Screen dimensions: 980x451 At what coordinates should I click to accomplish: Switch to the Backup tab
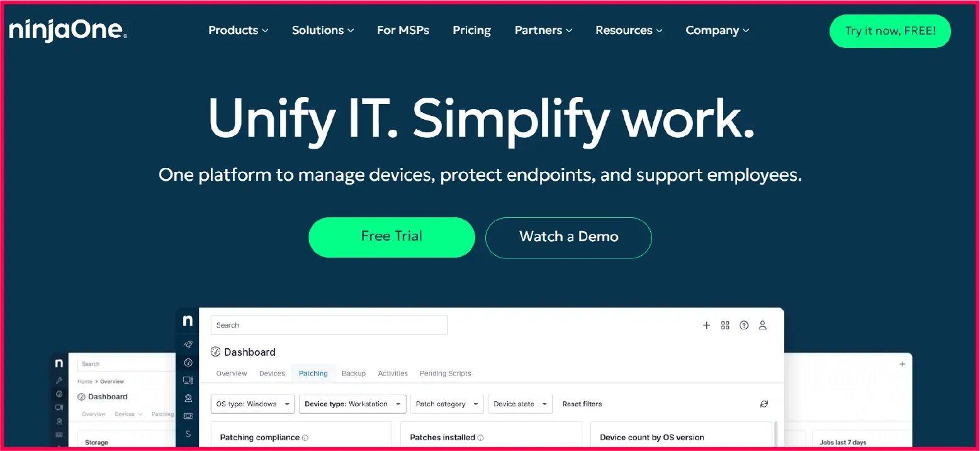pyautogui.click(x=354, y=374)
